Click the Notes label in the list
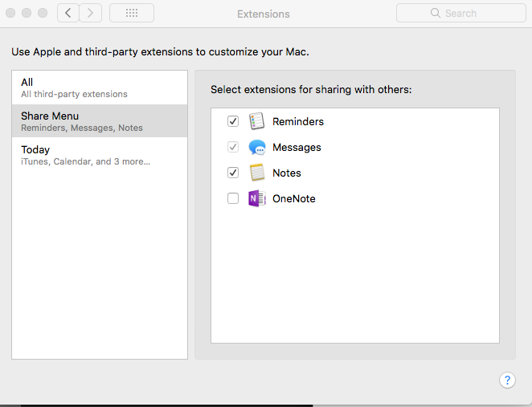Viewport: 532px width, 407px height. (x=287, y=173)
